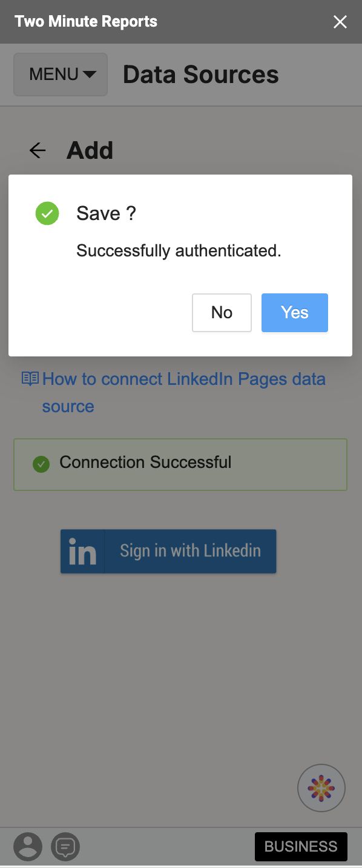Click the MENU chevron arrow
This screenshot has height=868, width=362.
point(90,75)
